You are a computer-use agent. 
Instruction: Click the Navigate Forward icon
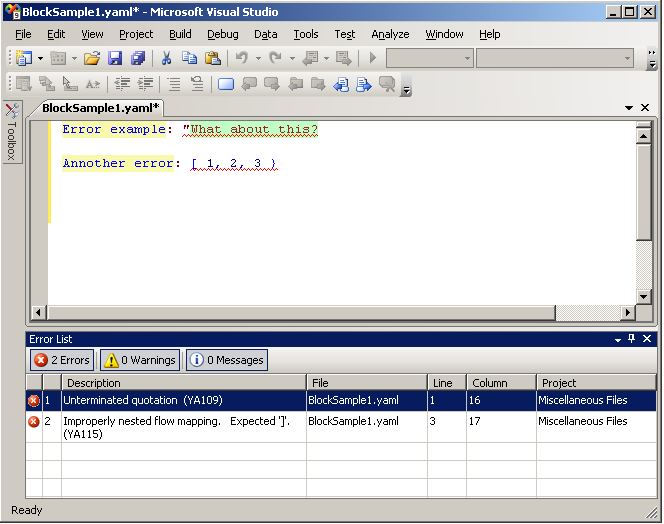[x=343, y=58]
